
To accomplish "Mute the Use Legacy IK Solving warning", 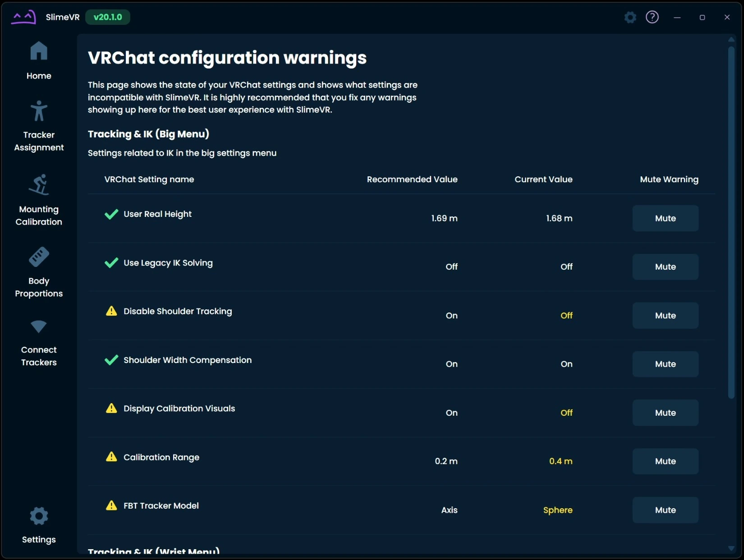I will (666, 267).
